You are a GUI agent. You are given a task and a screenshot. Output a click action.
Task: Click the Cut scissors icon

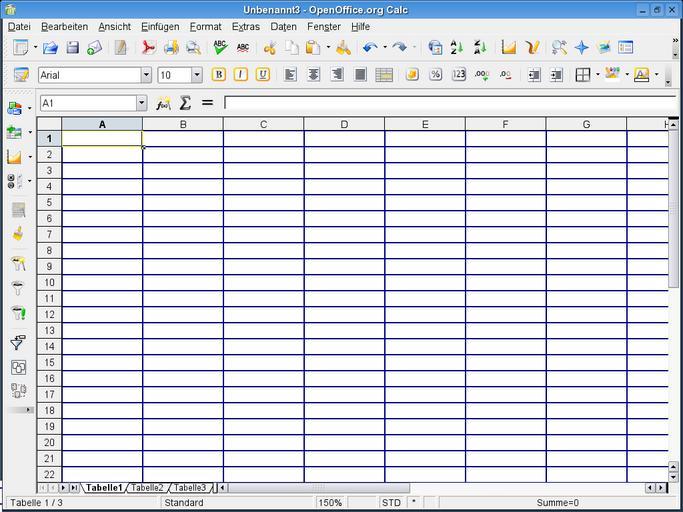[x=269, y=47]
